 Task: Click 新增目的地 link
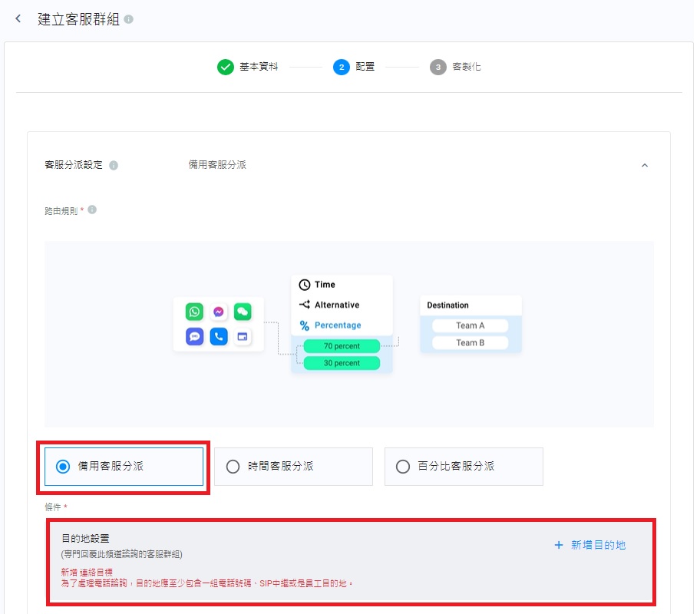click(598, 545)
